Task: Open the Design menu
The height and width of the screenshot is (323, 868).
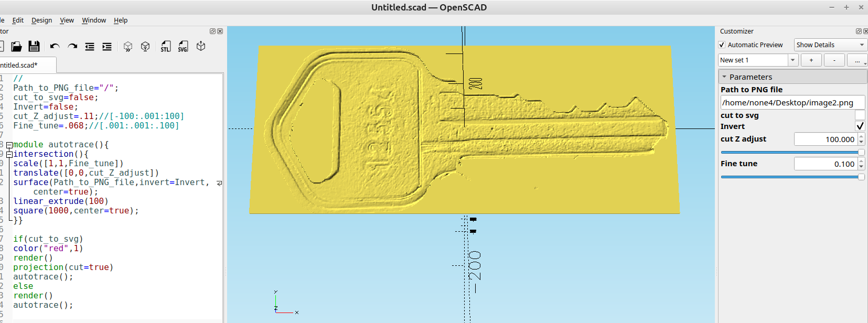Action: pos(41,20)
